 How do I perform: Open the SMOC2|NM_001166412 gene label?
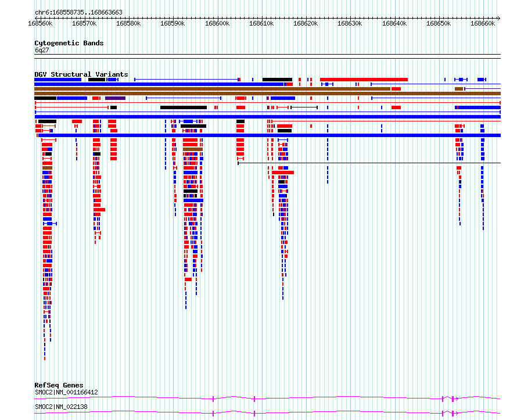[x=66, y=392]
